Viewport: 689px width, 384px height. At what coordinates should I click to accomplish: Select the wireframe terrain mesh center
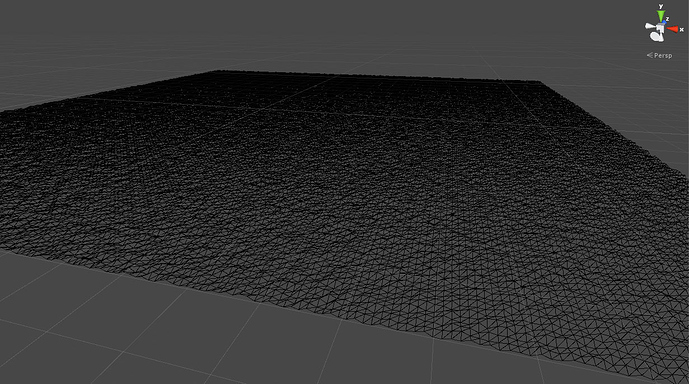343,198
